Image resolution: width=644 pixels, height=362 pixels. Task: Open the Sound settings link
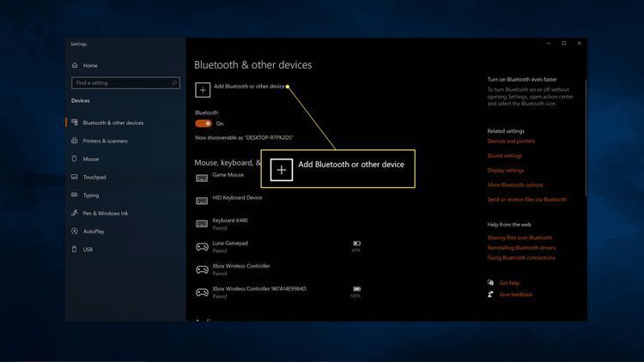point(505,156)
